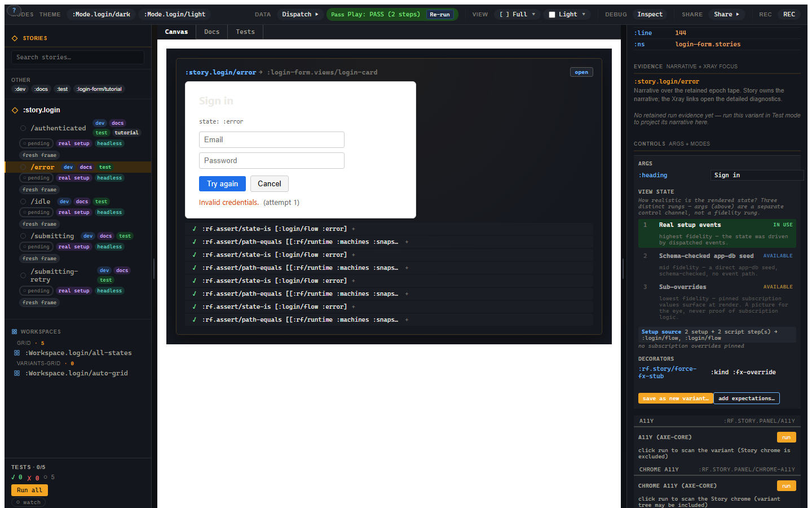Toggle the docs tag on /idle story

(82, 202)
